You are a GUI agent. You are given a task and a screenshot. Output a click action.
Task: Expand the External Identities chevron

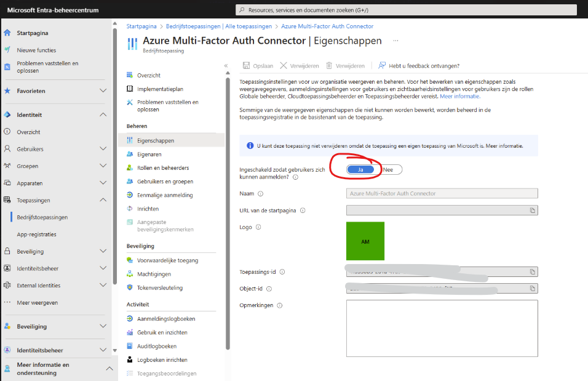coord(103,285)
